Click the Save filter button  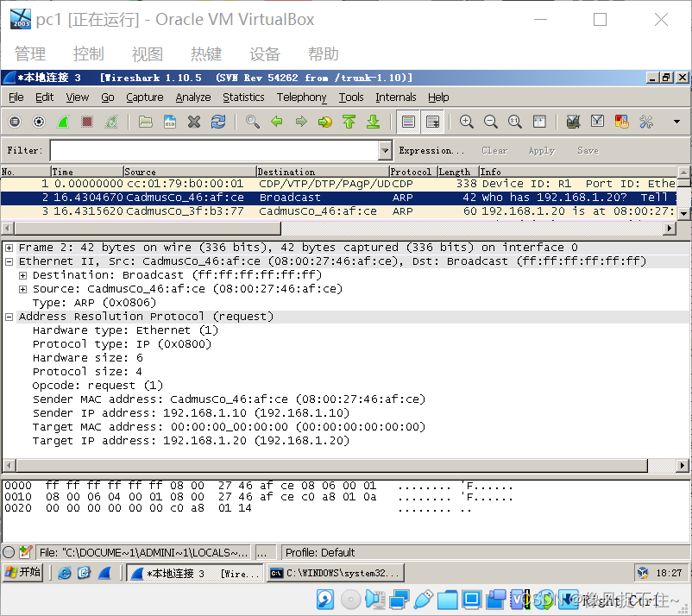point(588,150)
